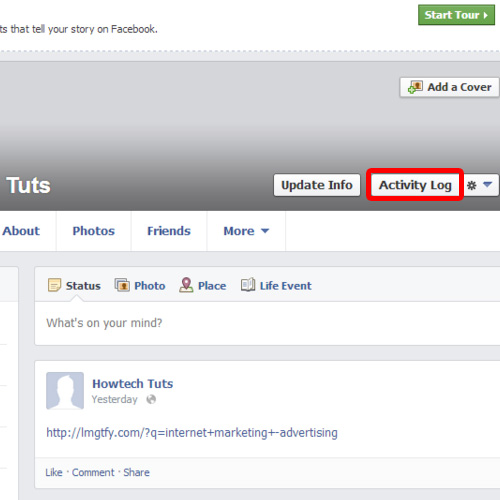Open the Howtech Tuts profile name link

pyautogui.click(x=133, y=384)
